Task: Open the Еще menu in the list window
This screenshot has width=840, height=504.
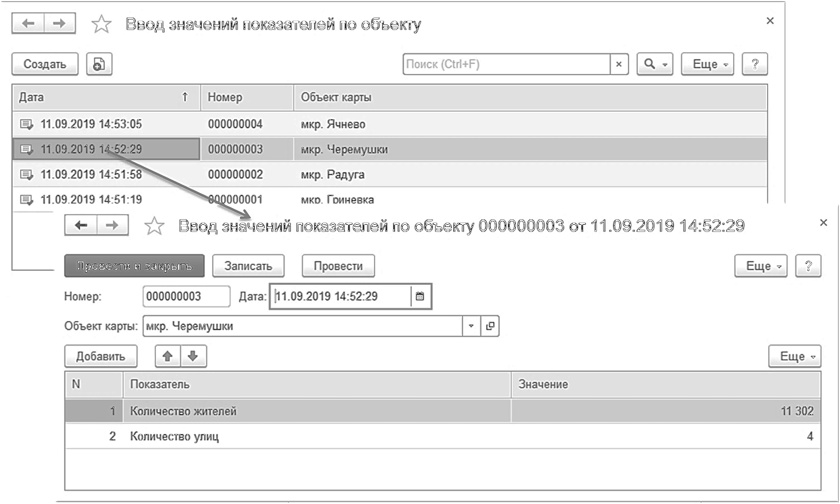Action: pyautogui.click(x=708, y=64)
